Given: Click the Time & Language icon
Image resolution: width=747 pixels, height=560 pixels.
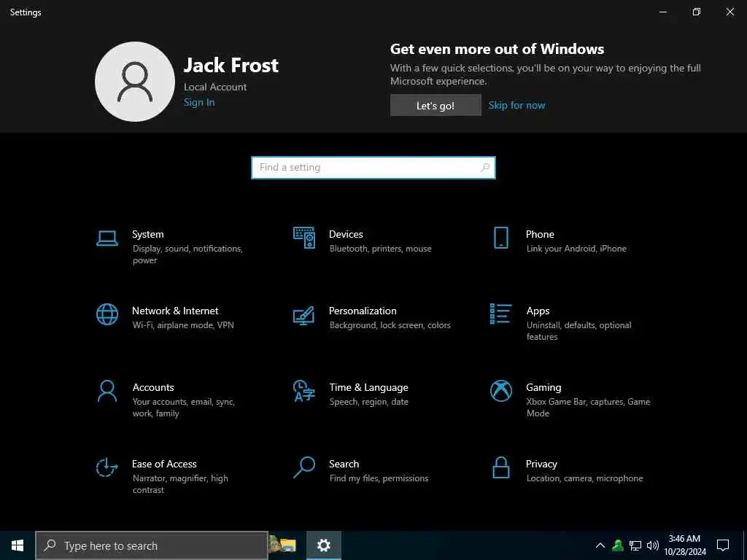Looking at the screenshot, I should 304,391.
